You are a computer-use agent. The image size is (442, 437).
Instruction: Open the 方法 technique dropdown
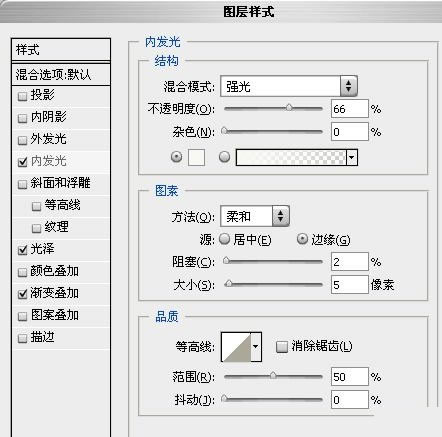point(255,216)
